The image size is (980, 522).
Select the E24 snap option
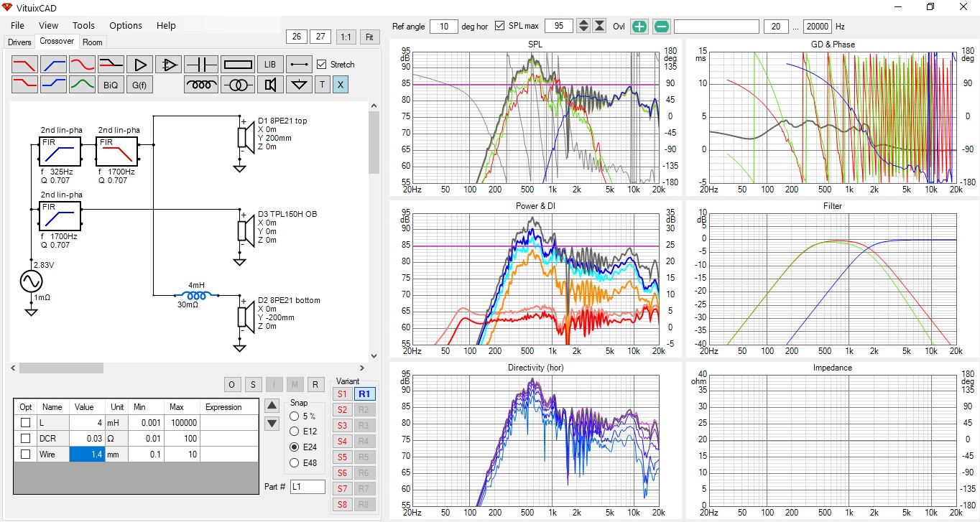(x=294, y=447)
